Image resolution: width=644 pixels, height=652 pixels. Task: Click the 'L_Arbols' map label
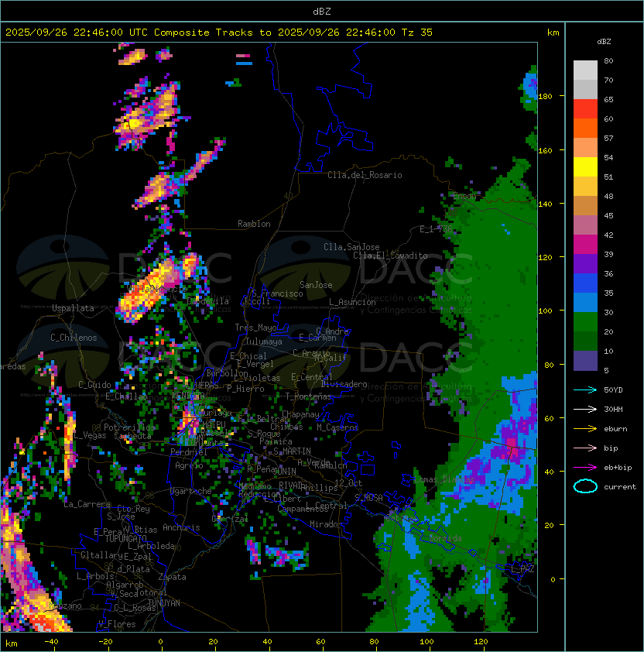point(95,576)
